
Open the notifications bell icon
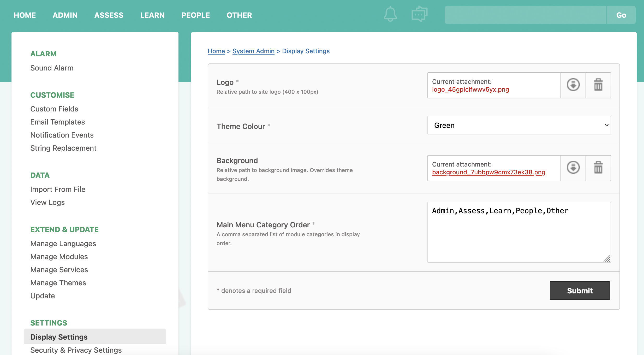click(390, 14)
